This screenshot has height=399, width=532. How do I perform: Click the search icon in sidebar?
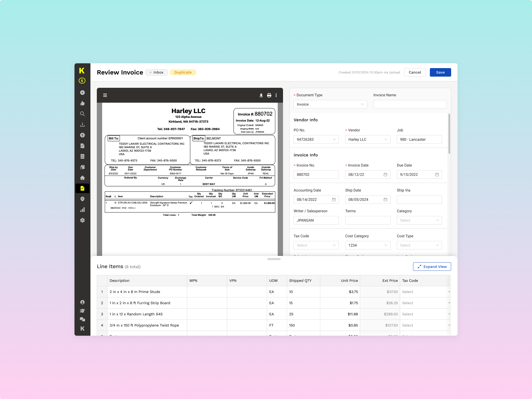pyautogui.click(x=82, y=114)
